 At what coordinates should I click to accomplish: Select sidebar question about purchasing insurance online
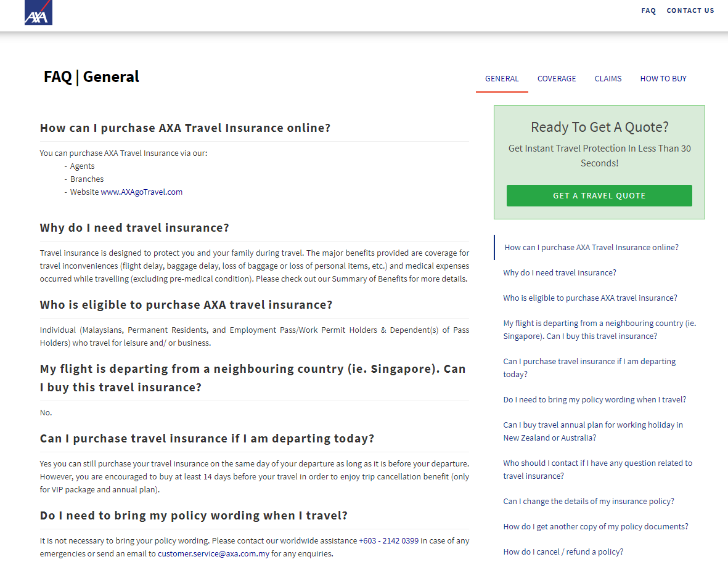coord(591,247)
